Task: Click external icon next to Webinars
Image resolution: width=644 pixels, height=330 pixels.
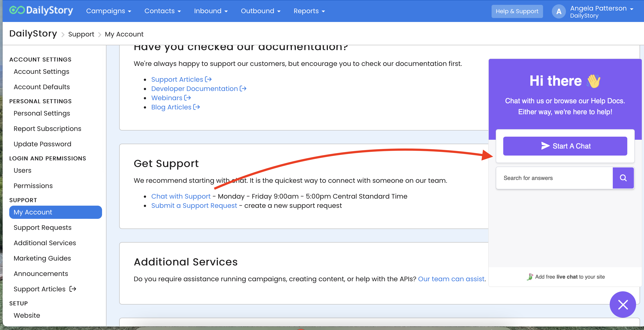Action: point(187,98)
